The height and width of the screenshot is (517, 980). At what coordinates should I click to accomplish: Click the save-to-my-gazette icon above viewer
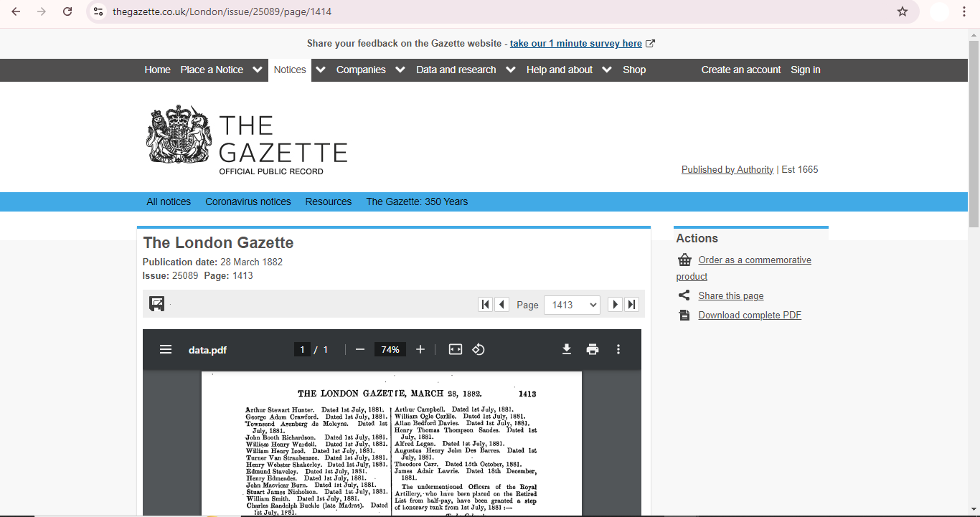pos(156,303)
